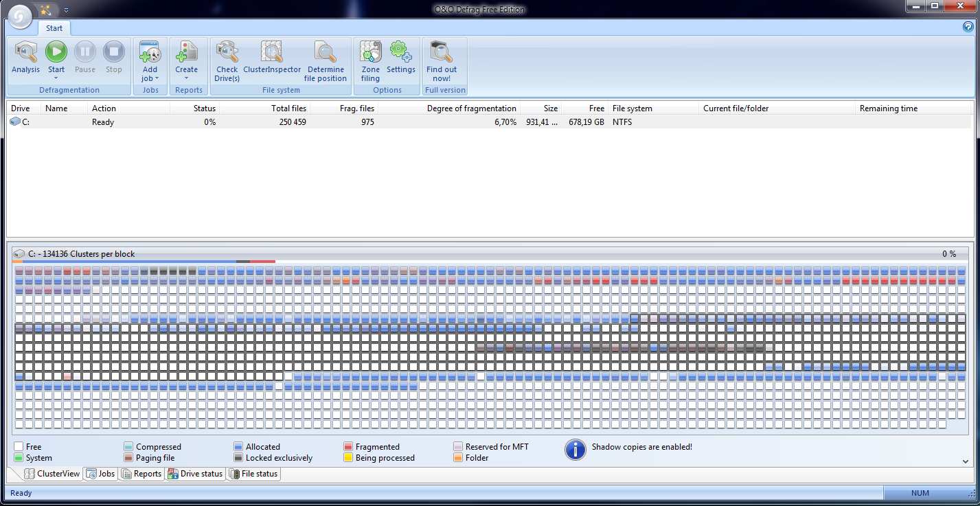Sort by the Drive column header
The width and height of the screenshot is (980, 506).
[x=25, y=108]
